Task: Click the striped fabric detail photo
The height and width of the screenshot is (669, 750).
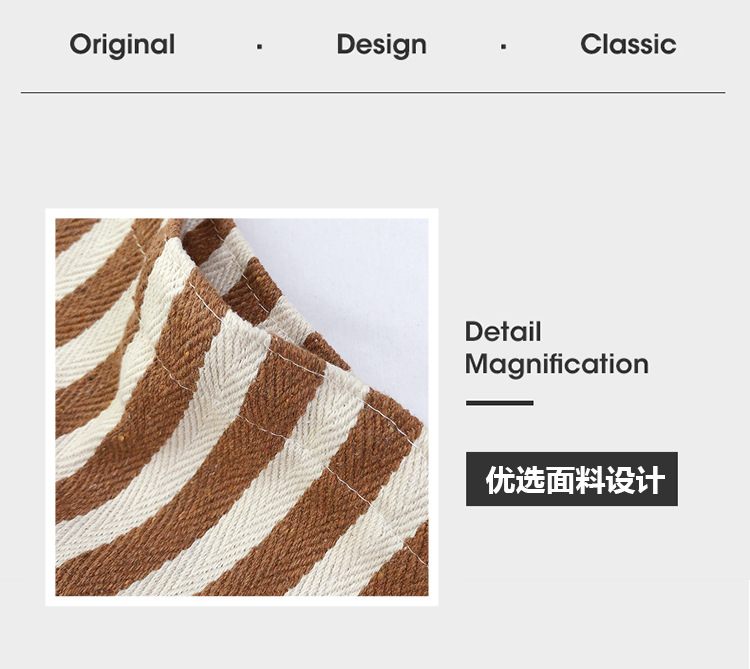Action: tap(242, 407)
